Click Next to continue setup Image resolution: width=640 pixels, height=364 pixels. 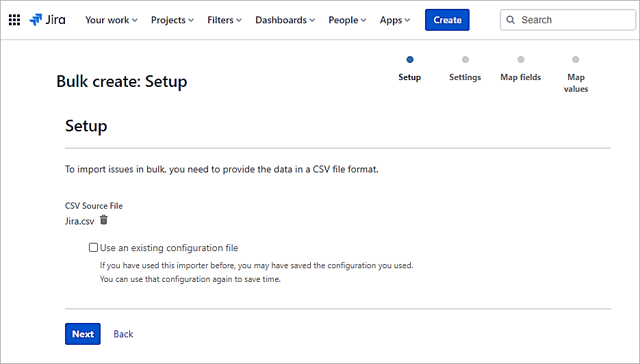[x=83, y=334]
